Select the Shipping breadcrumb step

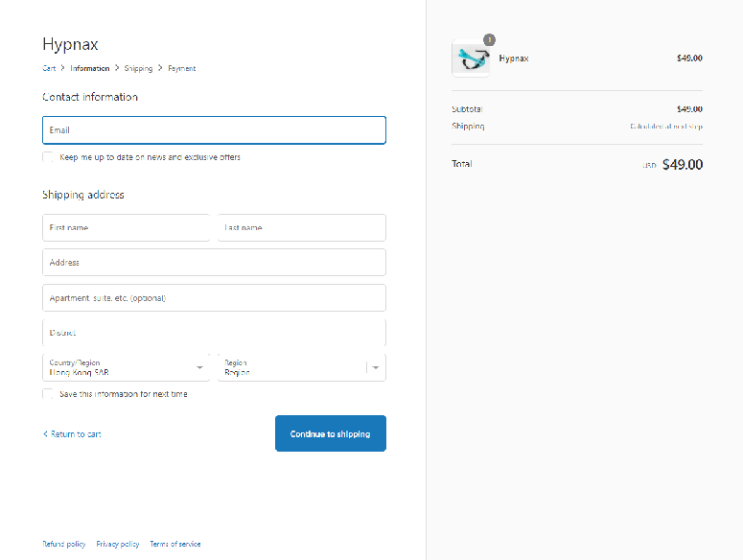138,68
